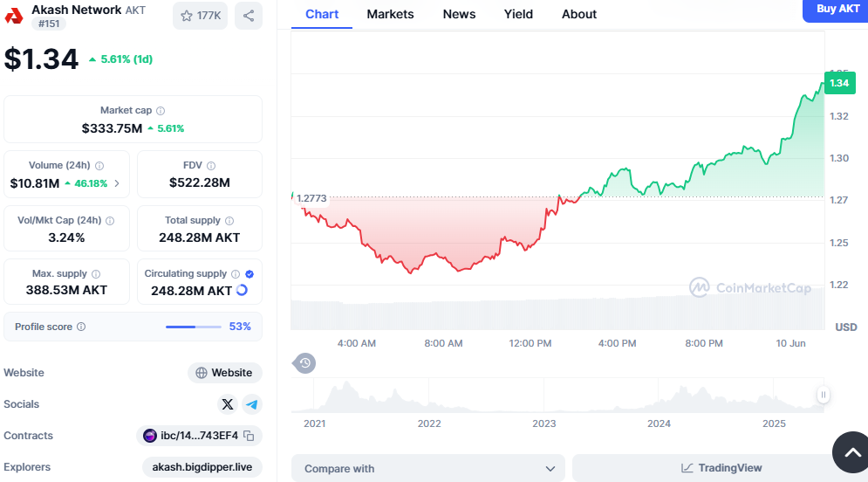Open the Yield tab

518,14
